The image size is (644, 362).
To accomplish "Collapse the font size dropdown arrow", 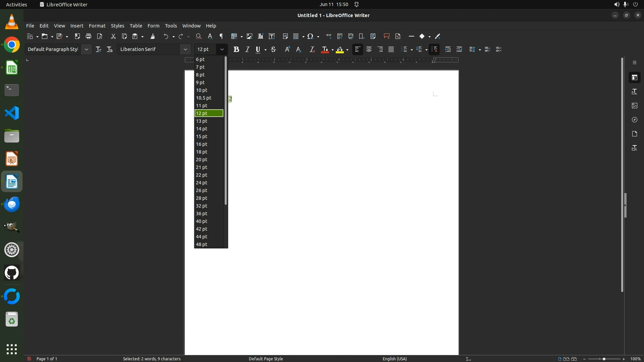I will [222, 49].
